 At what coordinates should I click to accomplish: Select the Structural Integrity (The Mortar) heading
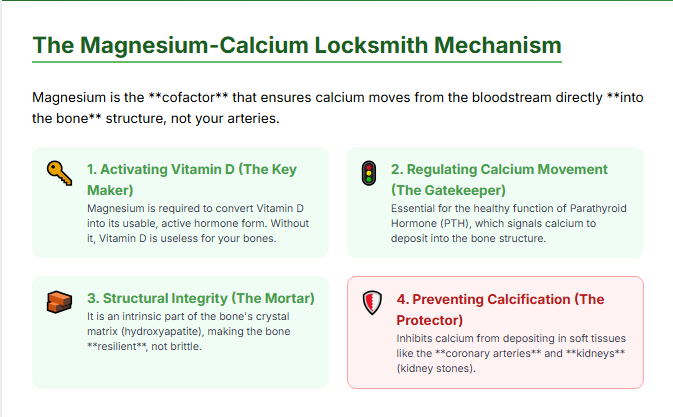(201, 298)
